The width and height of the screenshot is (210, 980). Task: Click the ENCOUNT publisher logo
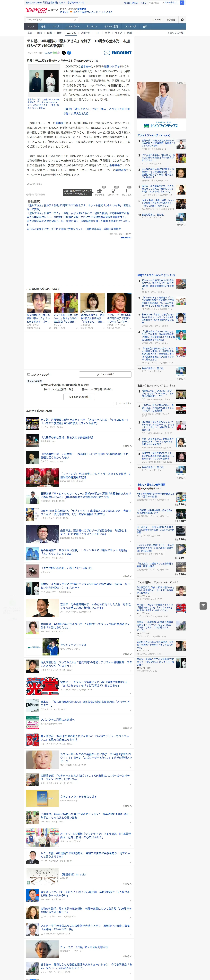tap(117, 53)
